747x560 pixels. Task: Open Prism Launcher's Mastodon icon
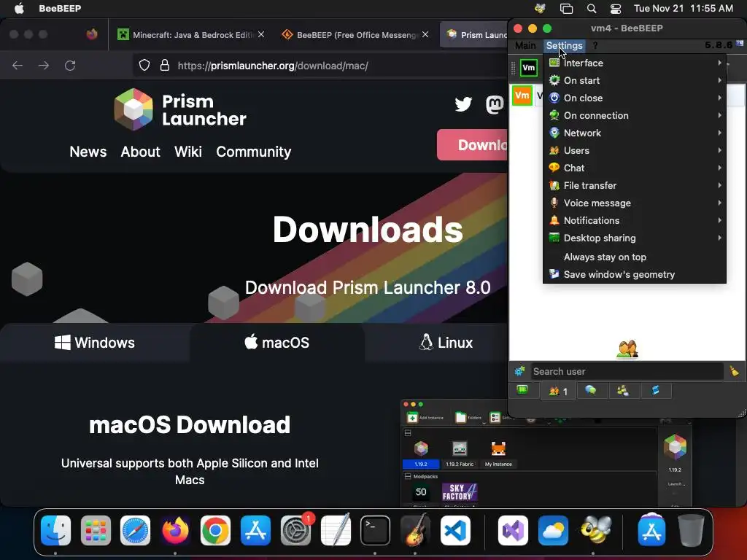(x=495, y=104)
